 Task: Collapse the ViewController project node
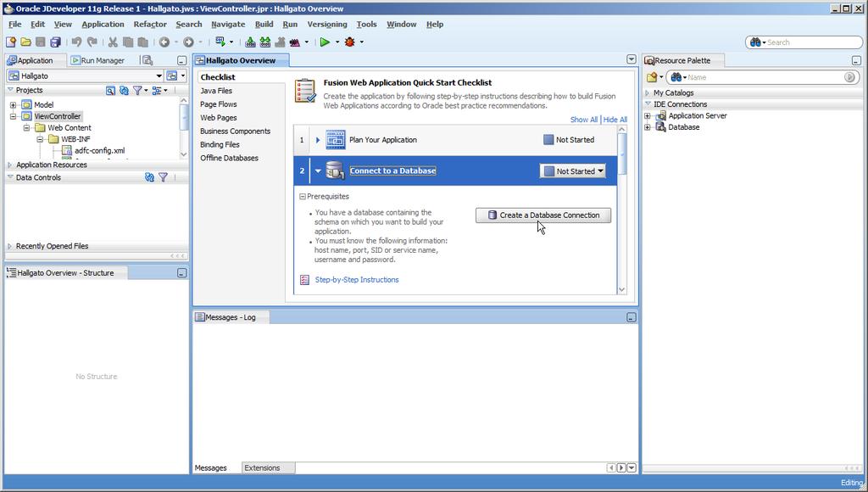[13, 116]
